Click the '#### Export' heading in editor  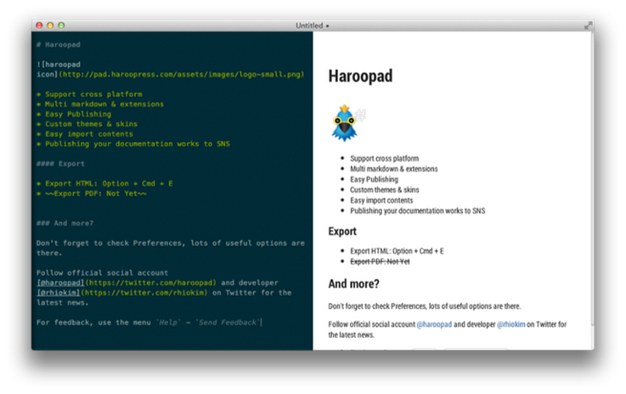click(x=60, y=164)
